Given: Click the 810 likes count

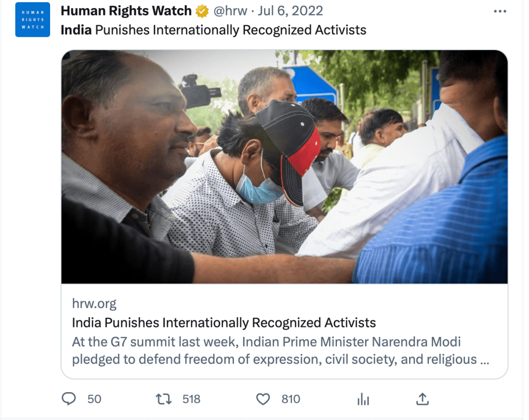Looking at the screenshot, I should coord(291,399).
